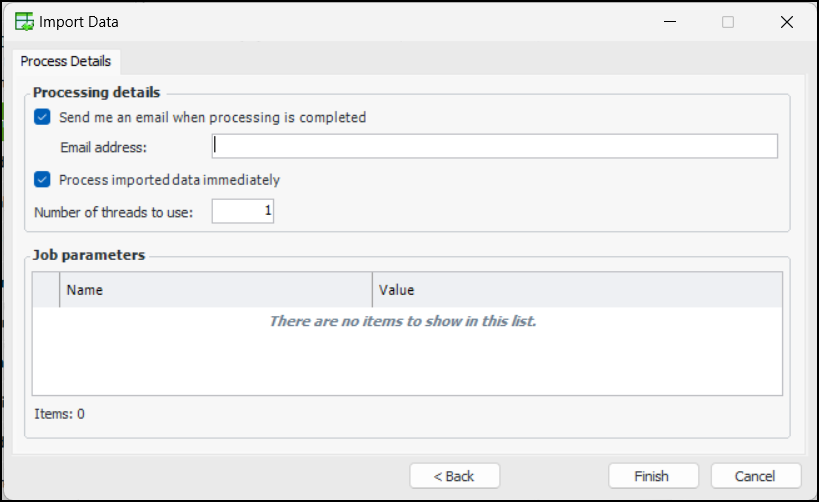Click into the Email address field
The width and height of the screenshot is (819, 502).
point(494,147)
